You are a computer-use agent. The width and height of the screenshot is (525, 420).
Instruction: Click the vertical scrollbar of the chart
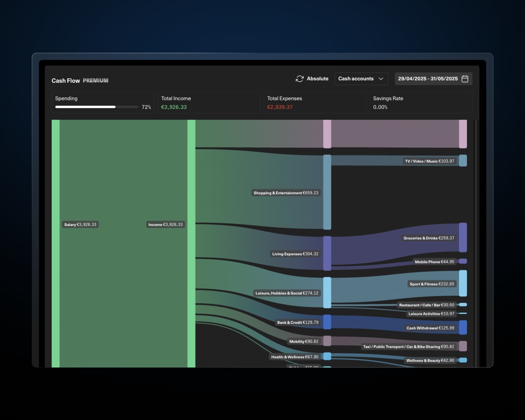coord(476,243)
